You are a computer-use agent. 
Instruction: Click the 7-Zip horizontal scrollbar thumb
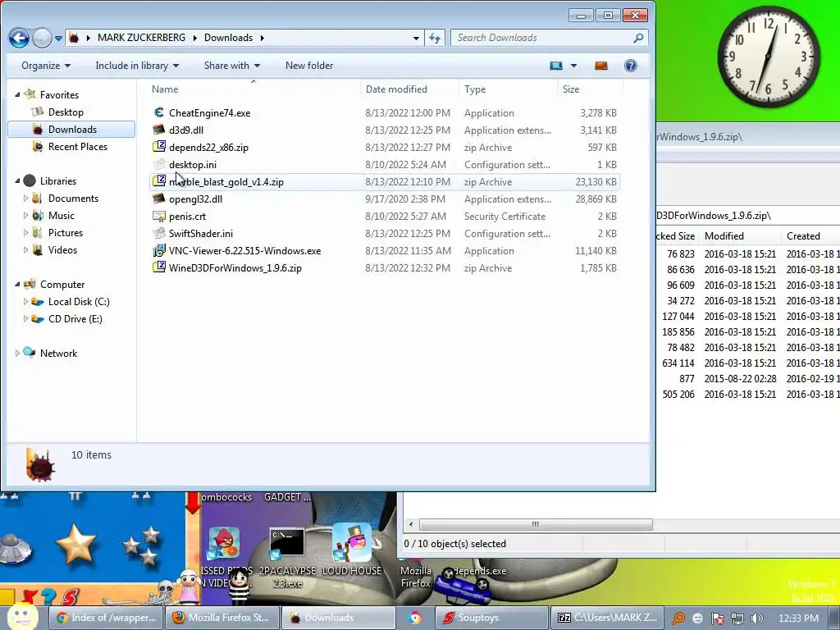pos(536,524)
